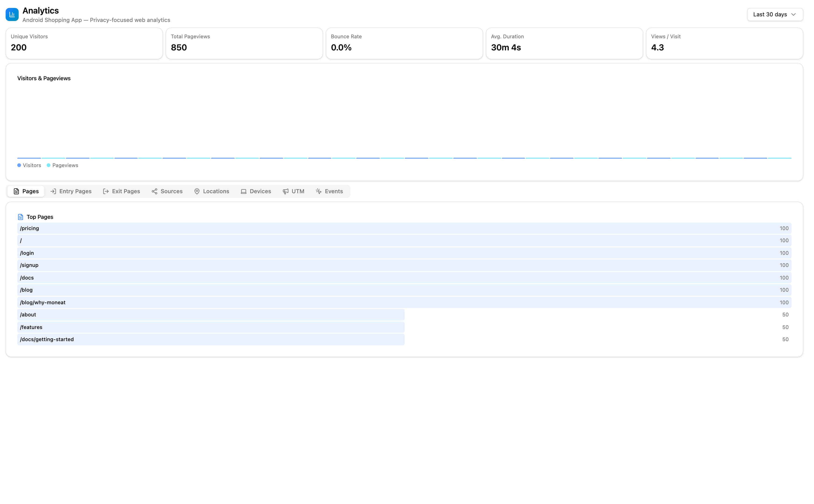This screenshot has height=504, width=814.
Task: Click the blue Analytics logo icon
Action: click(x=12, y=15)
